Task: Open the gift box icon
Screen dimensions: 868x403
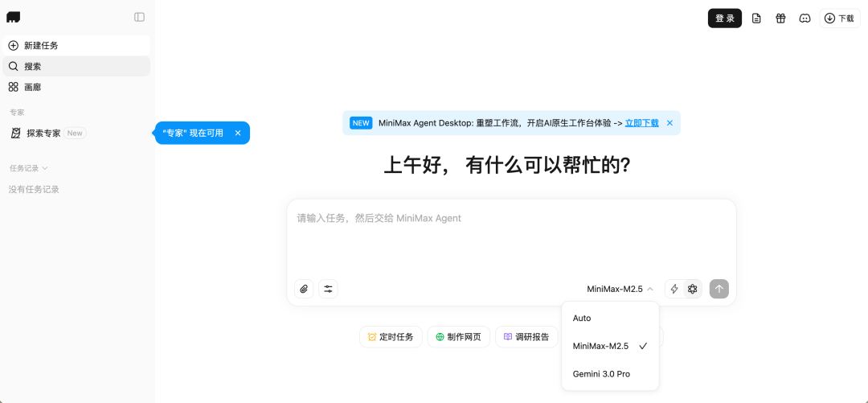Action: point(780,19)
